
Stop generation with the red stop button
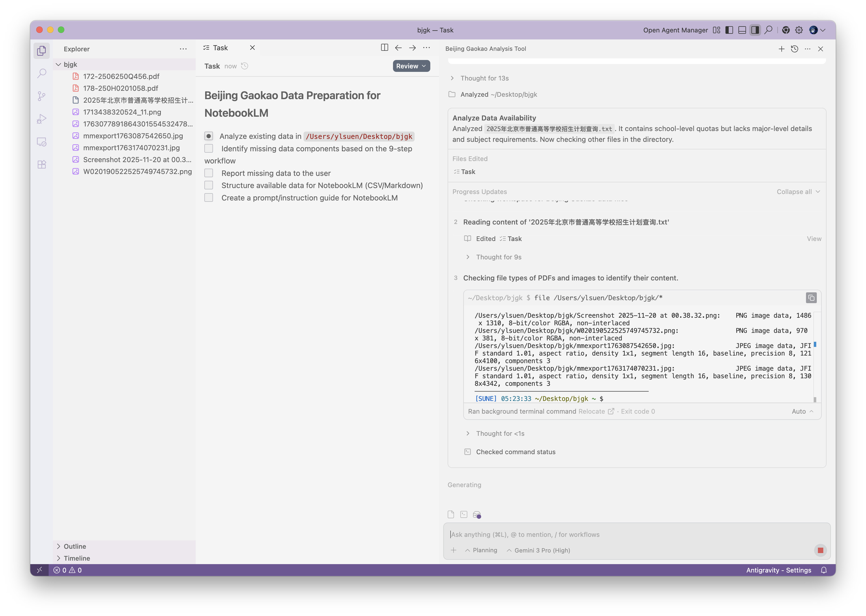820,550
